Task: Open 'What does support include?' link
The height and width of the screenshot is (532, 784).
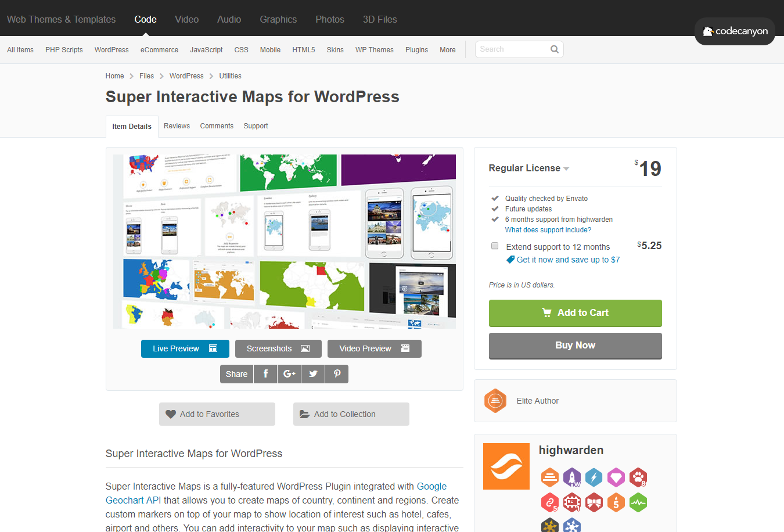Action: point(548,230)
